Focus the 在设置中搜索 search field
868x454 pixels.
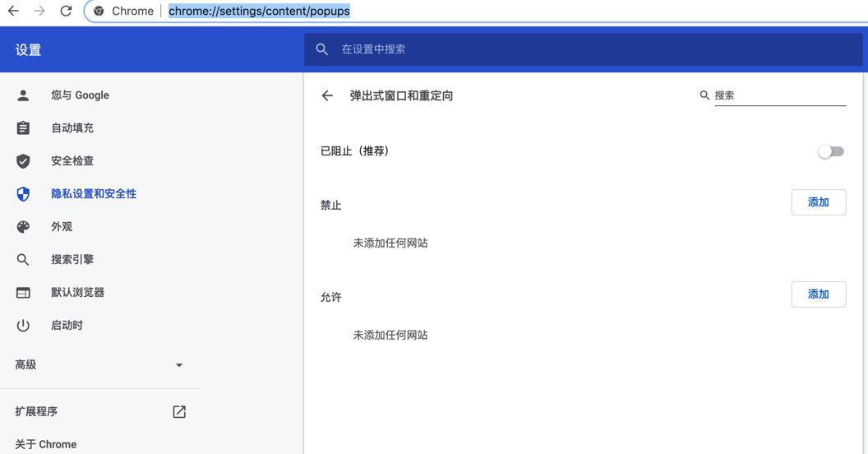[x=583, y=49]
